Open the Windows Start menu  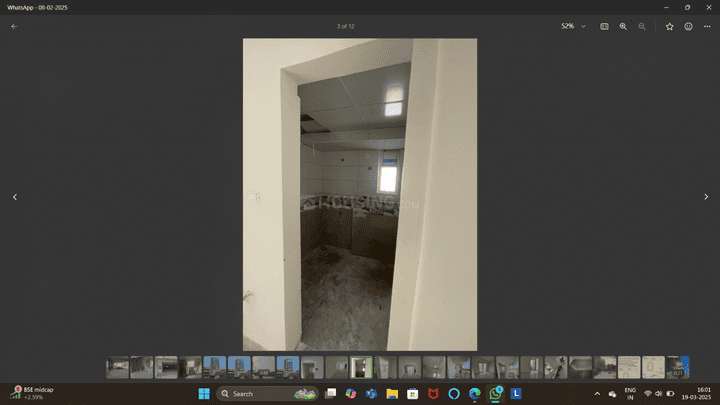[x=204, y=394]
